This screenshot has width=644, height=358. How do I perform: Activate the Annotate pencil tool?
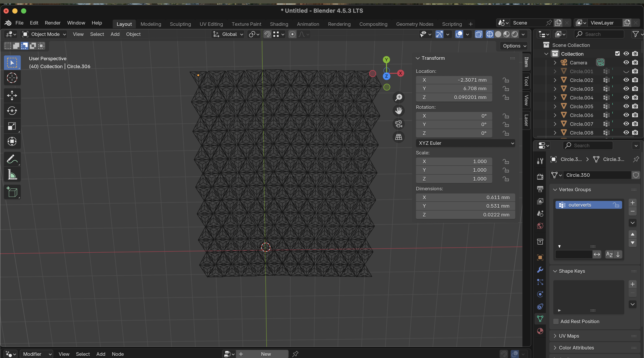pyautogui.click(x=12, y=159)
